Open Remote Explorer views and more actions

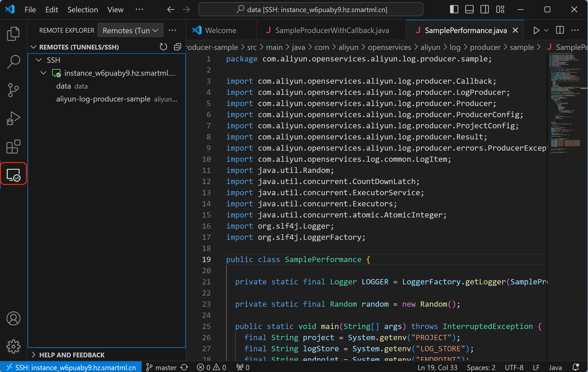point(172,30)
